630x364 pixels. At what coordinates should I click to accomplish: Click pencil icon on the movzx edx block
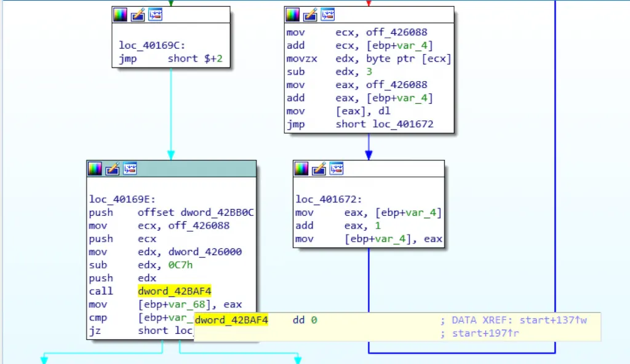(310, 15)
